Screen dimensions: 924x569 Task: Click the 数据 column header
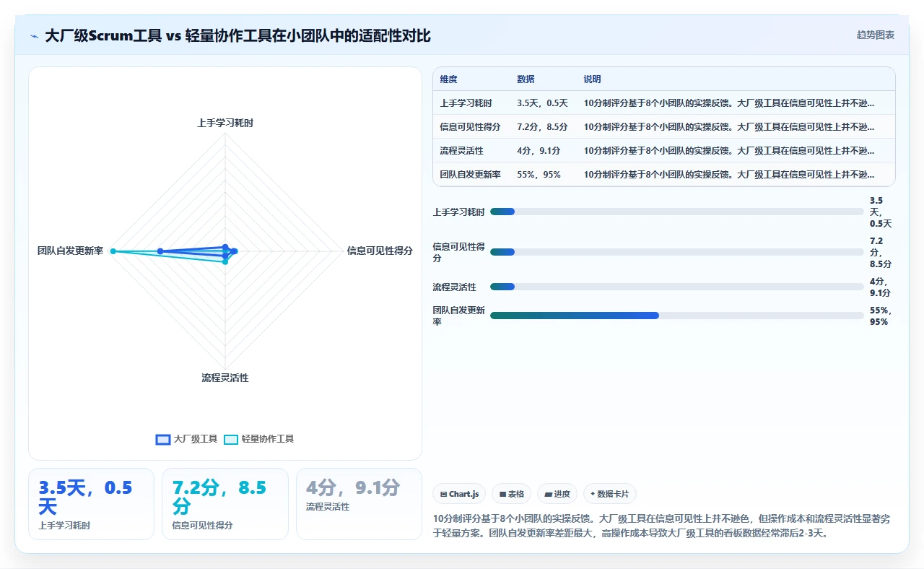pos(526,79)
